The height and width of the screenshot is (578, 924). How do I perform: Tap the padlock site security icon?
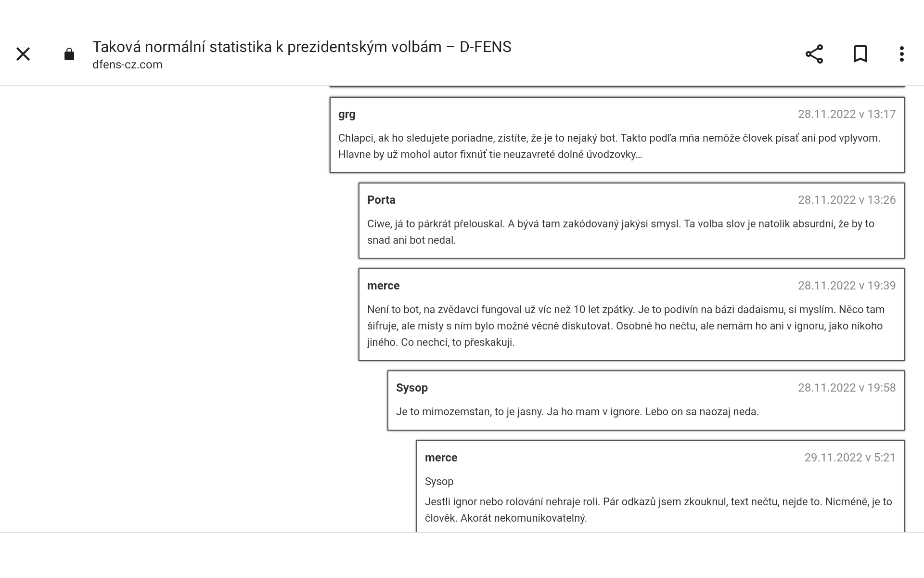[x=69, y=54]
